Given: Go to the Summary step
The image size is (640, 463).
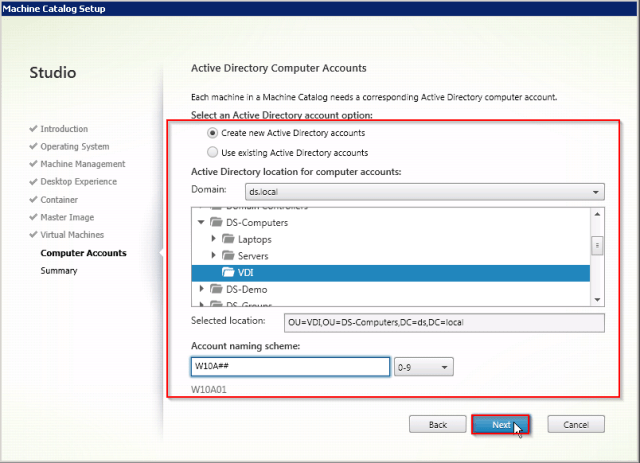Looking at the screenshot, I should [58, 271].
